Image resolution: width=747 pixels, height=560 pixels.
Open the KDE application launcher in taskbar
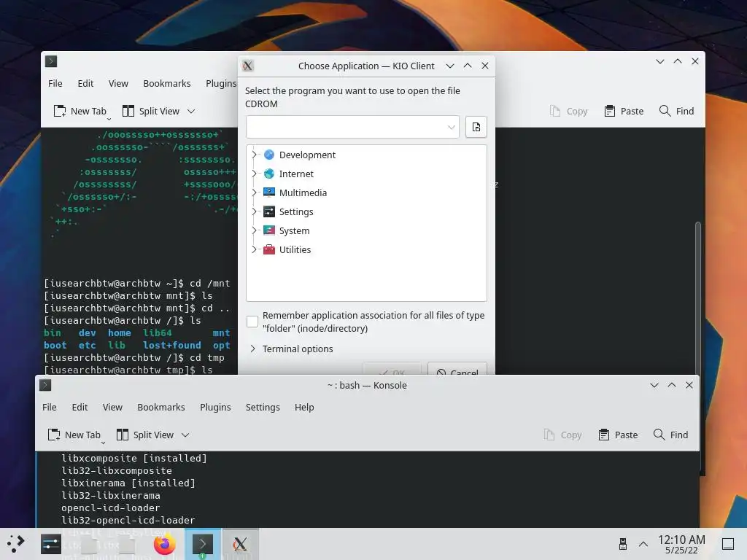pyautogui.click(x=16, y=543)
